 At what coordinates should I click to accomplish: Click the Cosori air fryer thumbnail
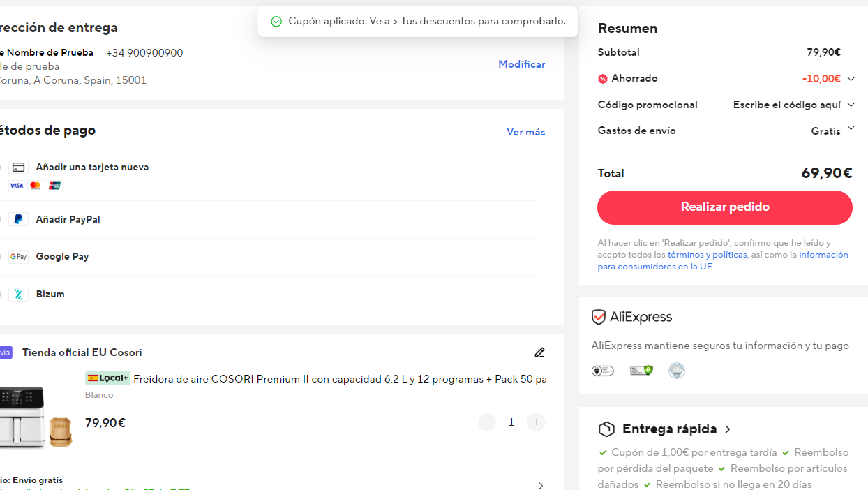36,417
